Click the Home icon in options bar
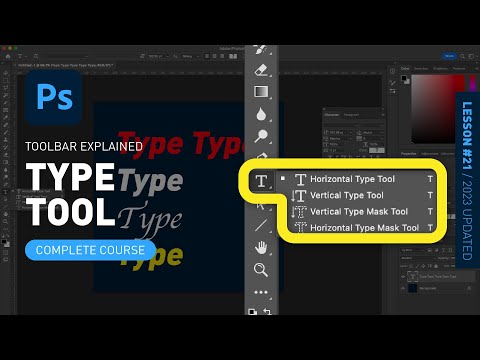This screenshot has height=360, width=480. click(8, 56)
